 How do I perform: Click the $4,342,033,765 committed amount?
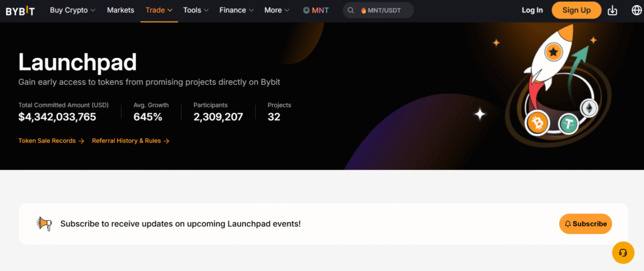pos(57,117)
